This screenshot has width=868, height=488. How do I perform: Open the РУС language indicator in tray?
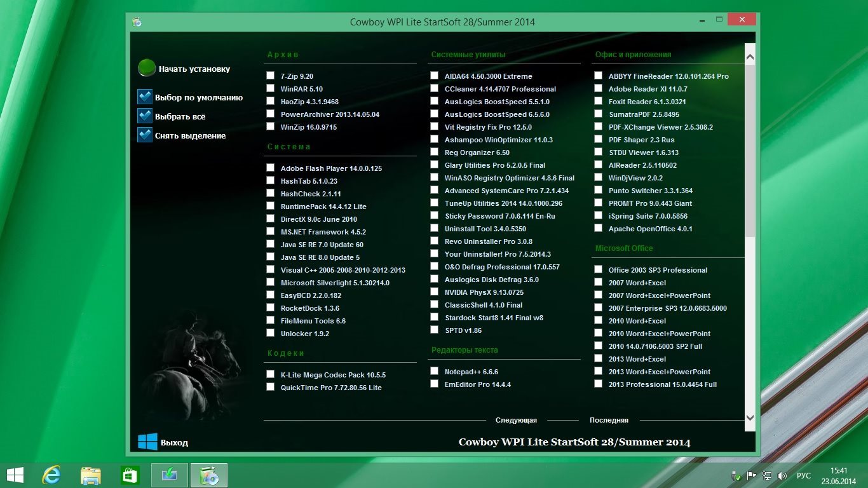(x=804, y=475)
